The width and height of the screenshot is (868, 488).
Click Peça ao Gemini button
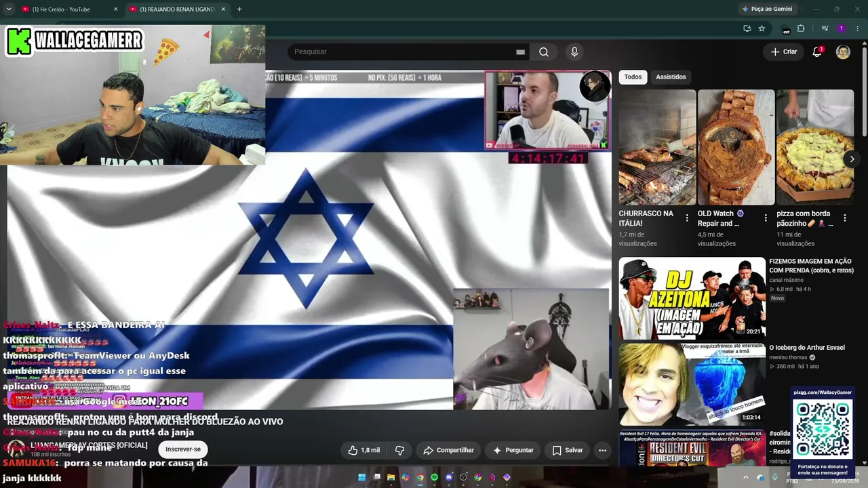pos(767,9)
